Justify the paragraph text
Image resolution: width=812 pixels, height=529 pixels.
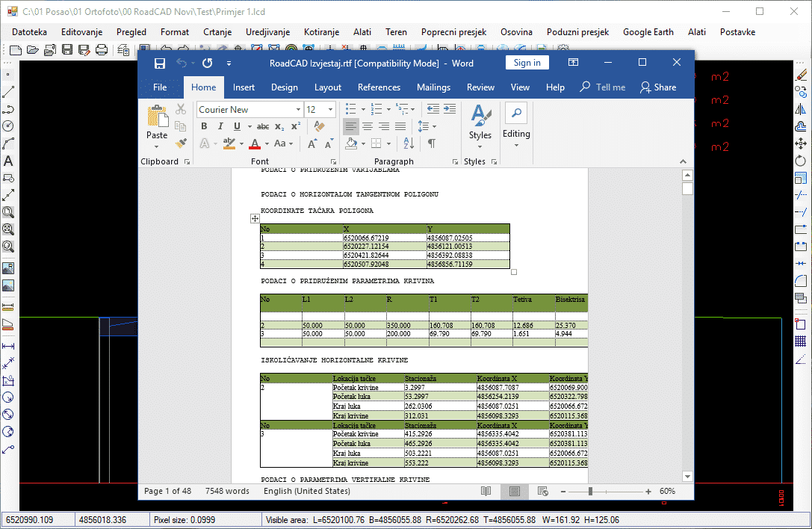coord(400,126)
